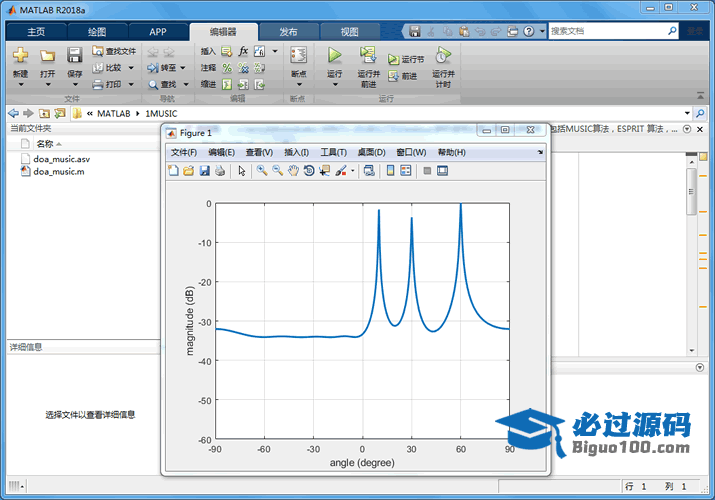Click the Edit Plot arrow tool in Figure 1
The image size is (715, 500).
[242, 170]
